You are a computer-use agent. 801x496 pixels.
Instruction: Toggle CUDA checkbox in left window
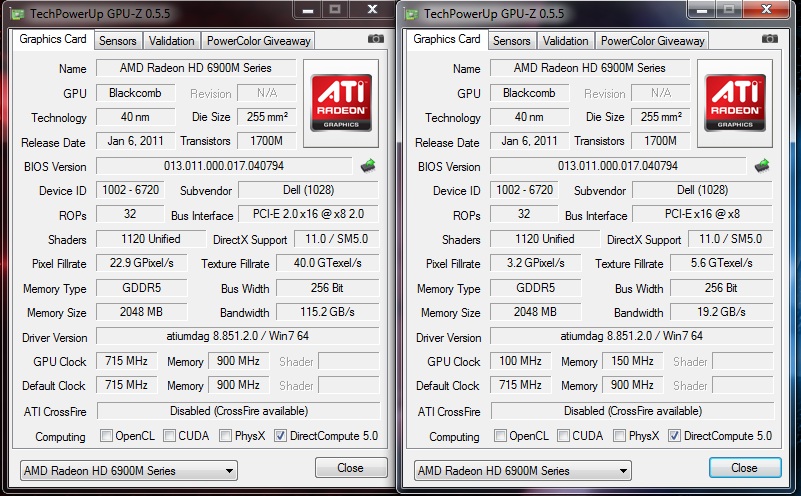coord(169,436)
